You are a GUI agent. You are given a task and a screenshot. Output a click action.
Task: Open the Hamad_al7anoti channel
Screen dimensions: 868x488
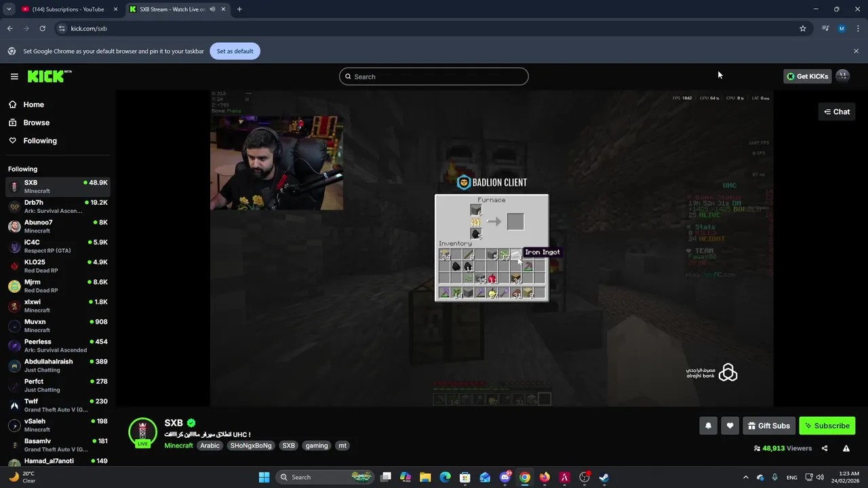click(58, 462)
